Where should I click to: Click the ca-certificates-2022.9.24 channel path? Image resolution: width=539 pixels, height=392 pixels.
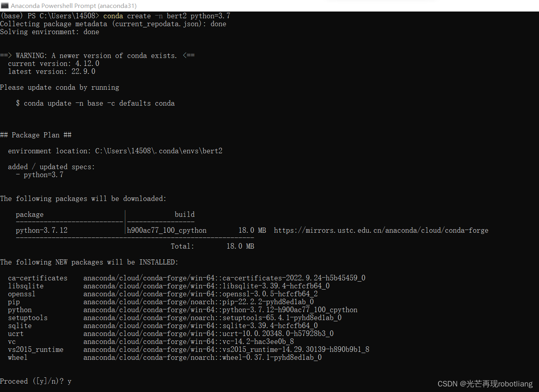click(x=224, y=278)
